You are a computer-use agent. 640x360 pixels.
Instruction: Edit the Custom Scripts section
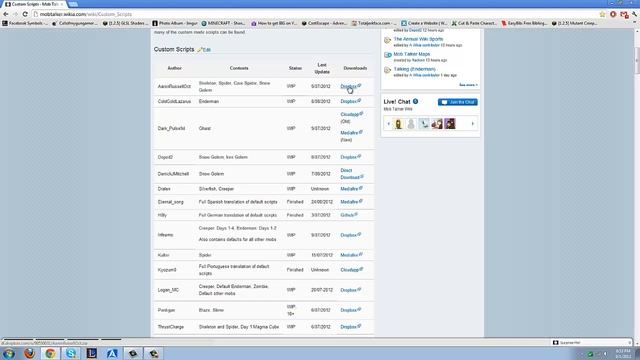click(x=204, y=50)
